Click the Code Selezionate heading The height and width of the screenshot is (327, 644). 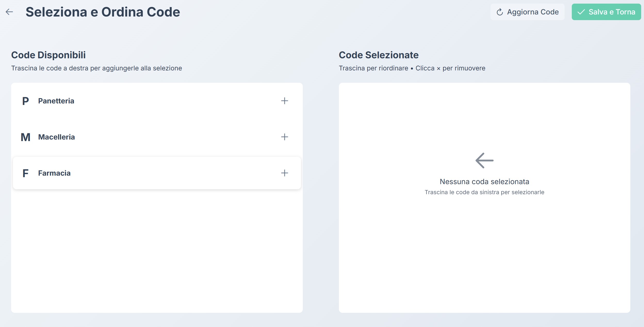click(x=378, y=55)
